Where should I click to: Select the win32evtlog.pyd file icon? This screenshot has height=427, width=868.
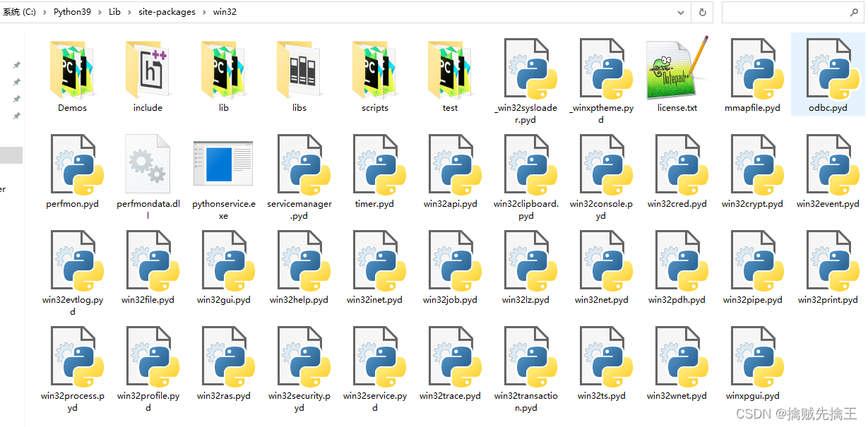pos(78,261)
